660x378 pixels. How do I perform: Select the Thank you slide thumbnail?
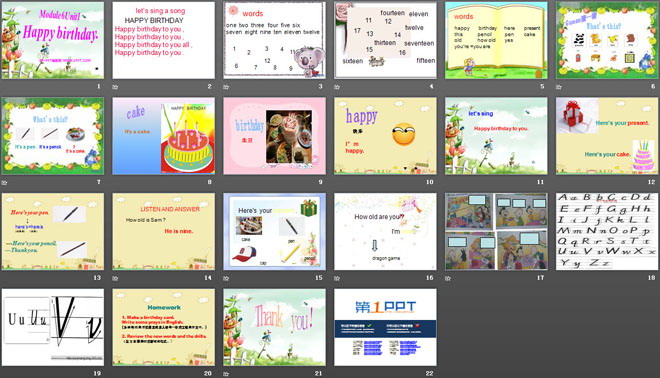[x=274, y=327]
